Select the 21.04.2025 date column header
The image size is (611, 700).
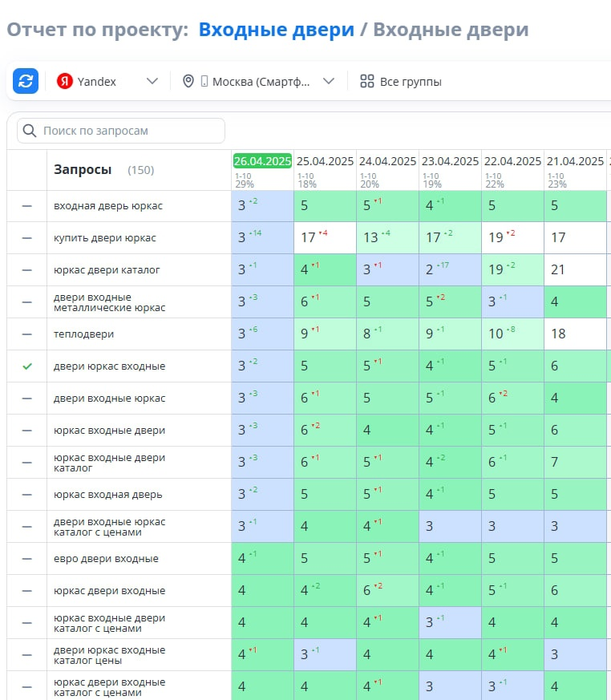click(575, 161)
